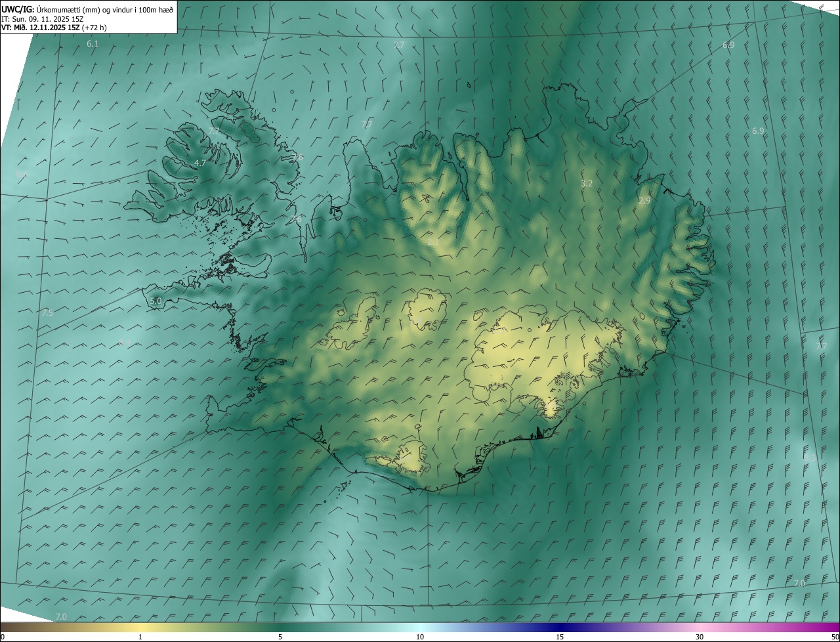The width and height of the screenshot is (840, 642).
Task: Click the colorbar tick label 5
Action: click(280, 637)
